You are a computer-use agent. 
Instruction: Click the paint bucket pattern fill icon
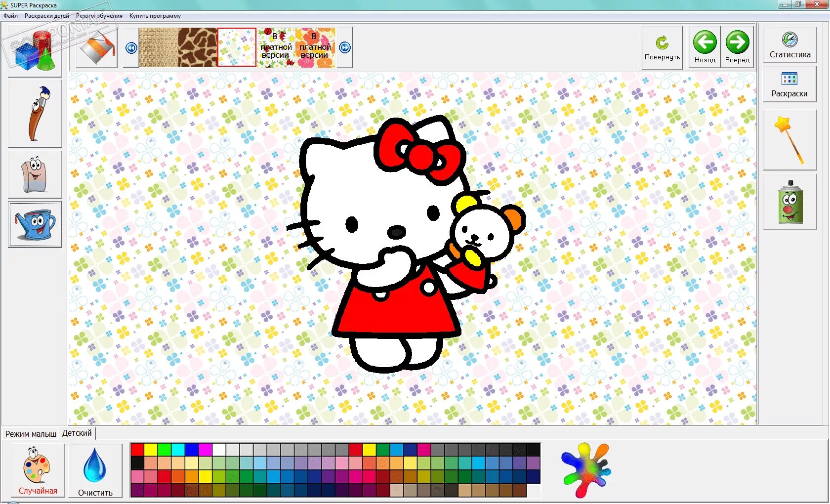97,48
